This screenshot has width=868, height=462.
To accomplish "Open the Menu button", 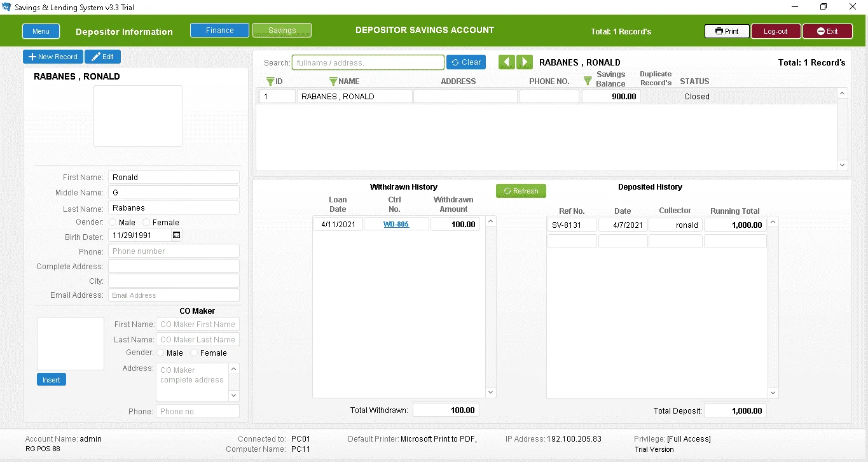I will click(41, 31).
